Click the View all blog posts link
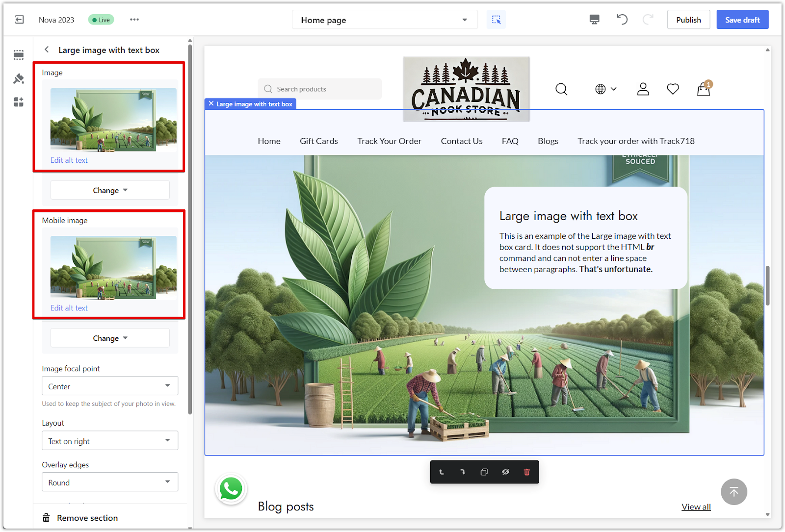This screenshot has height=532, width=785. [x=696, y=507]
